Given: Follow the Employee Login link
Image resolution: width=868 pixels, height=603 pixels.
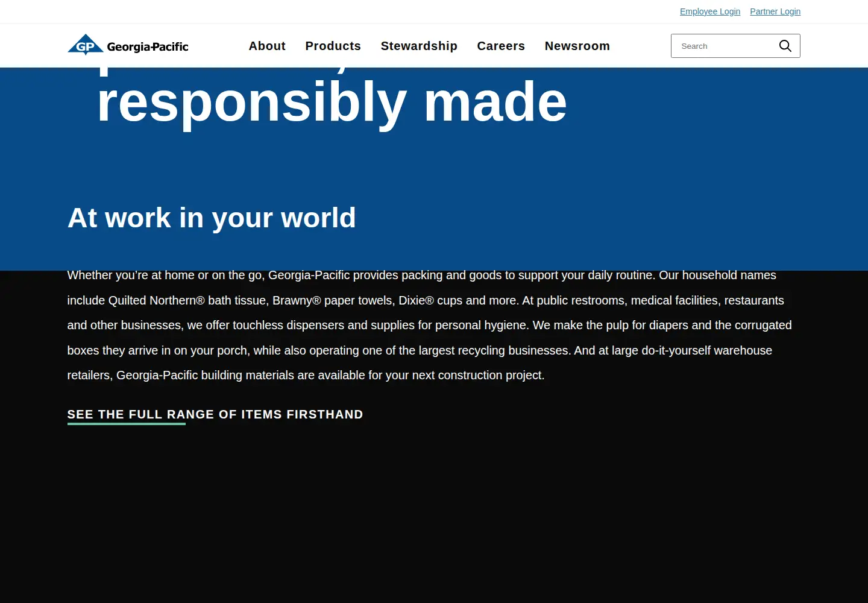Looking at the screenshot, I should [x=710, y=11].
